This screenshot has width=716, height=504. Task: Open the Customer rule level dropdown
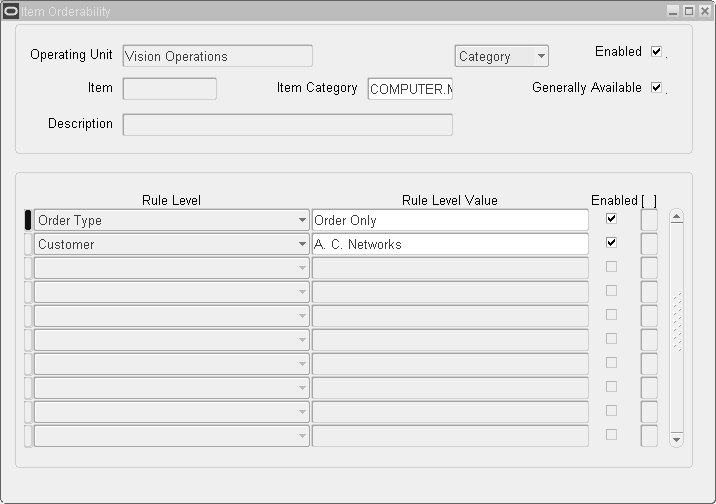(x=172, y=244)
